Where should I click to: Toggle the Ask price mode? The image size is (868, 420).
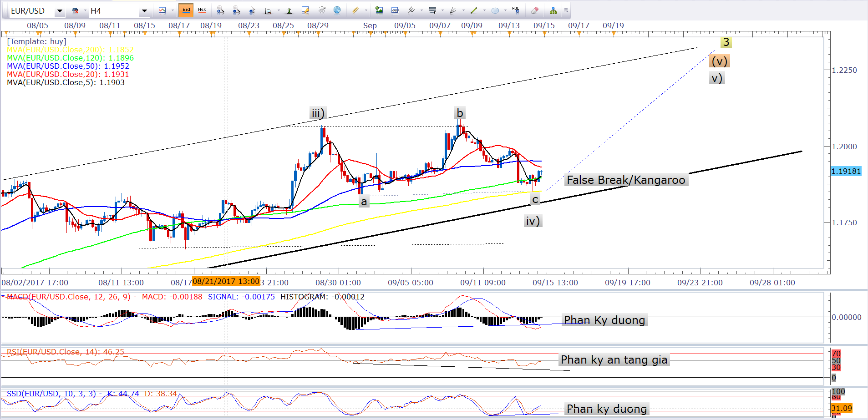[x=202, y=10]
